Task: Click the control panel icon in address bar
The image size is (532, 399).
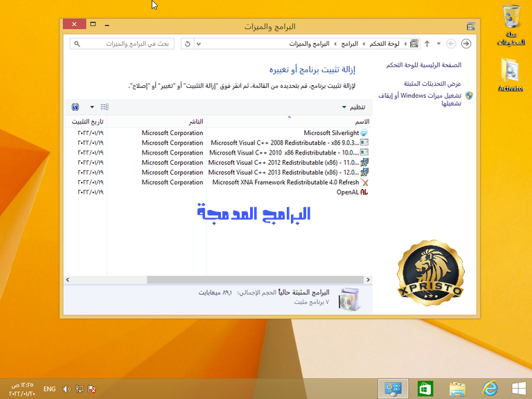Action: point(414,44)
